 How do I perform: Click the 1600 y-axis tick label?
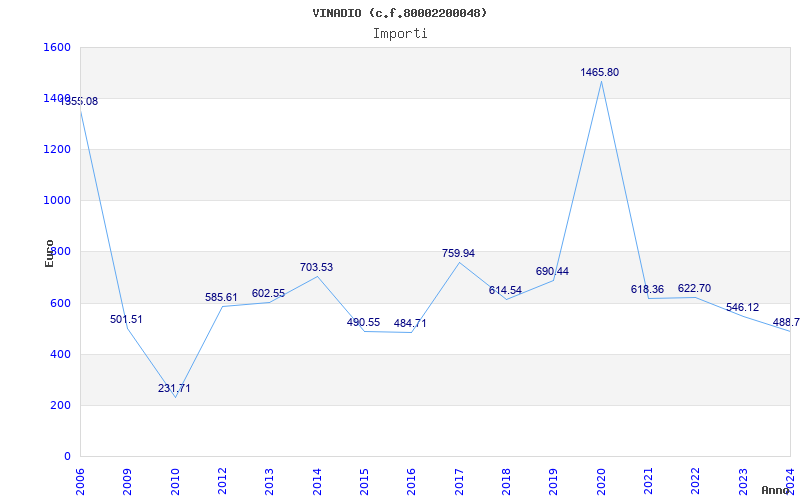coord(57,47)
